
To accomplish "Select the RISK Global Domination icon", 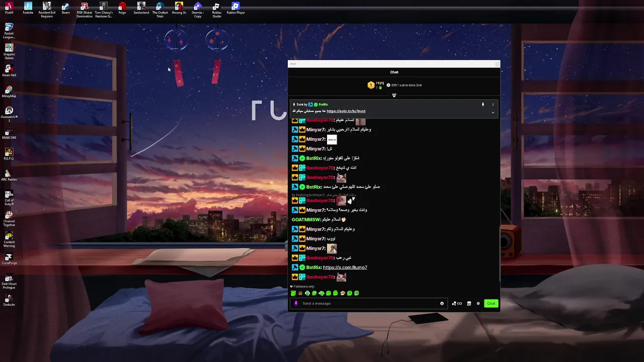I will 85,10.
